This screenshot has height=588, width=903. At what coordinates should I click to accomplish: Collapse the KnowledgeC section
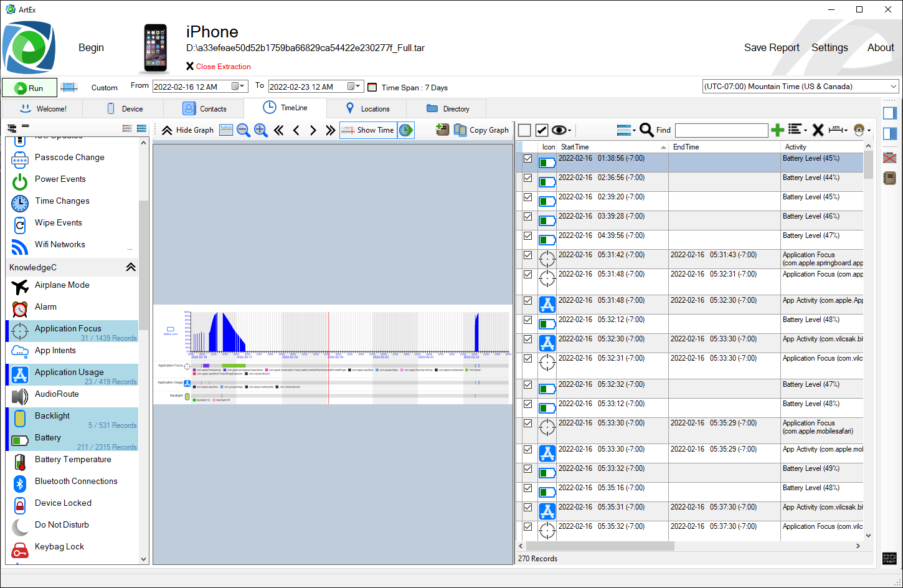(x=131, y=267)
